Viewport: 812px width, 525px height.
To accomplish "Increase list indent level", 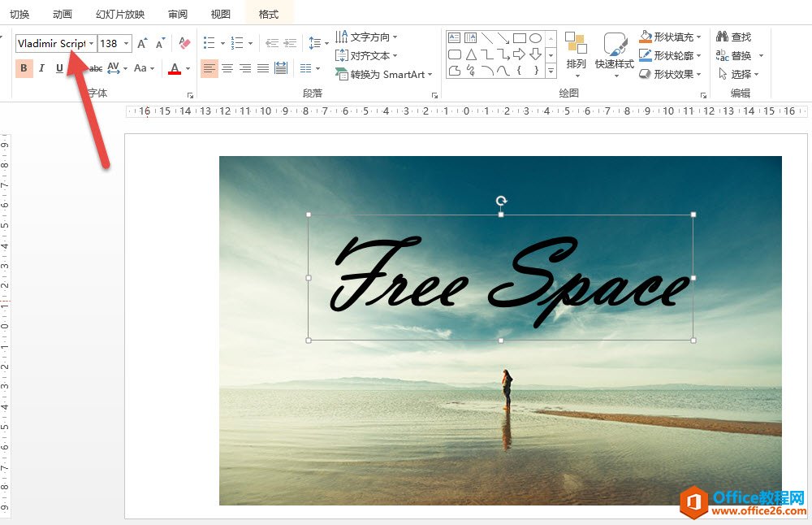I will pos(290,43).
